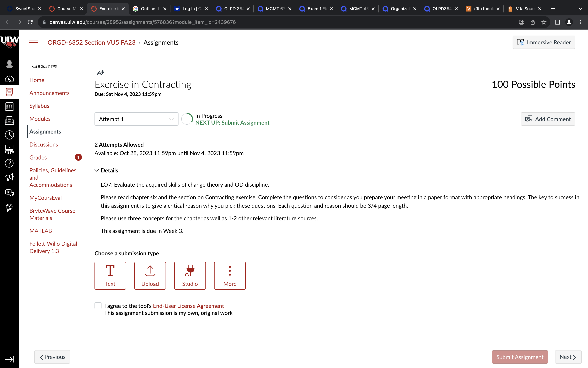Open the Attempt 1 dropdown
Screen dimensions: 588x368
point(136,119)
